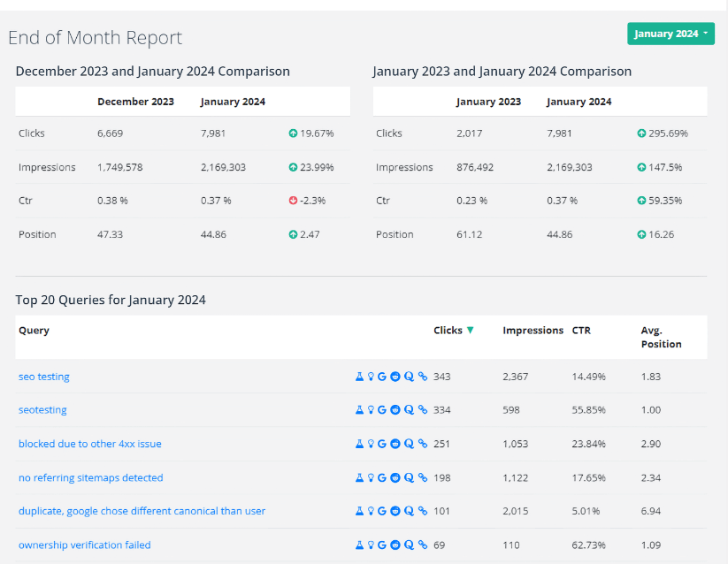
Task: Run an SEO test via flask icon for 'seo testing'
Action: pyautogui.click(x=359, y=376)
